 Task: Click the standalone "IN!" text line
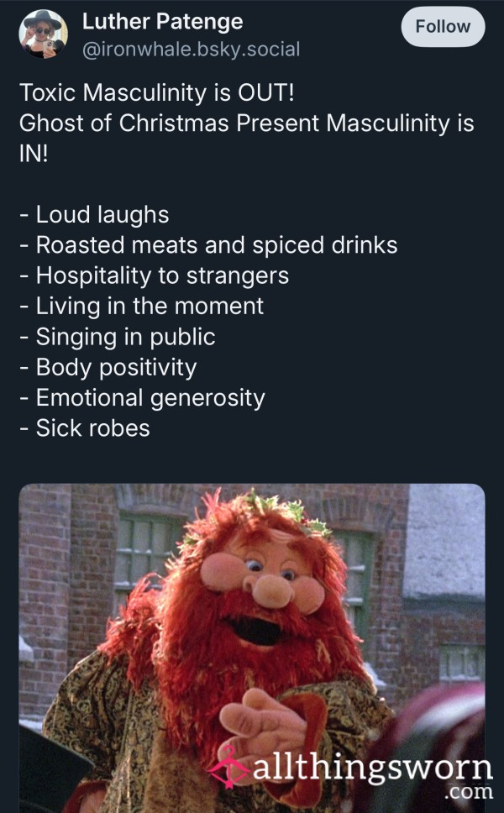click(34, 154)
